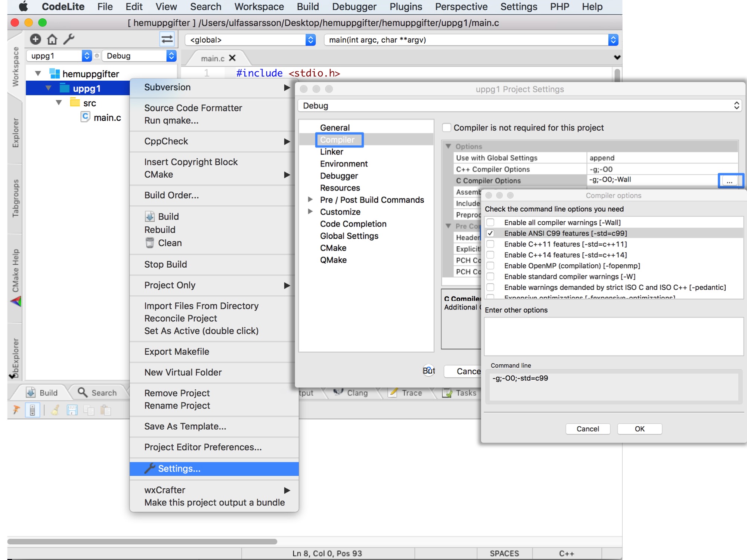Click the editor vertical scrollbar
The height and width of the screenshot is (560, 747).
617,75
